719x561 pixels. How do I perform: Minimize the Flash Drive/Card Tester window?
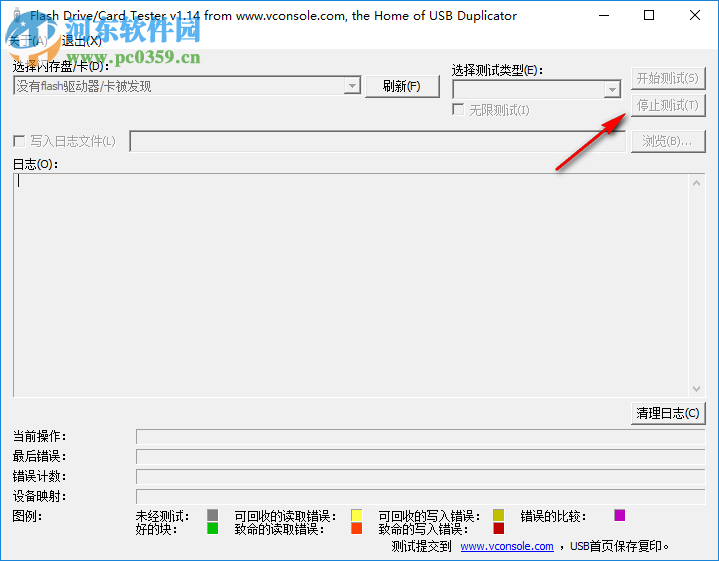click(x=604, y=15)
